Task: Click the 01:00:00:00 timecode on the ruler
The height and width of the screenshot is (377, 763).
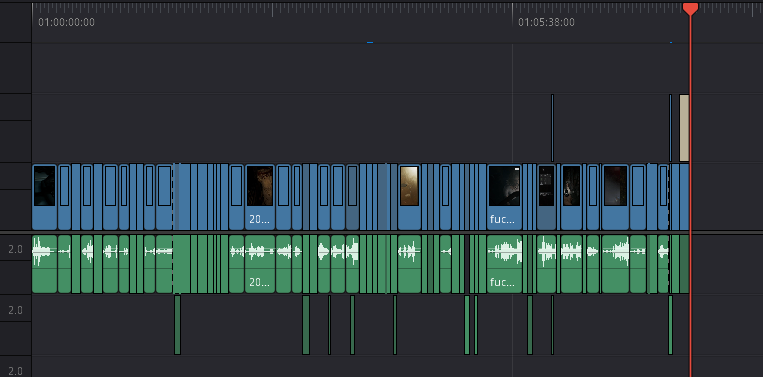Action: click(x=66, y=22)
